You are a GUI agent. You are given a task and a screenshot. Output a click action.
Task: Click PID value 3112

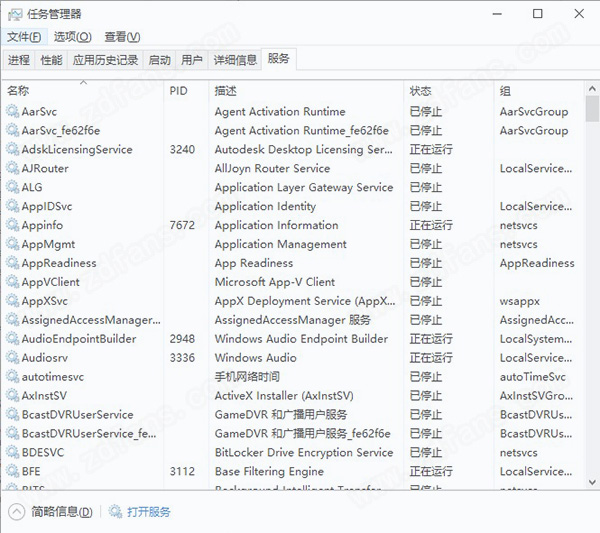182,471
